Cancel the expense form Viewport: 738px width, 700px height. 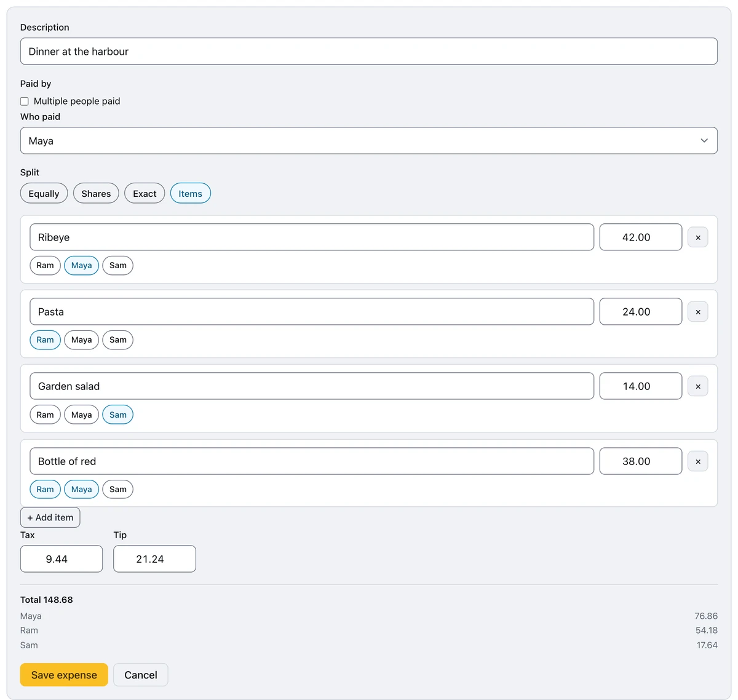click(141, 675)
